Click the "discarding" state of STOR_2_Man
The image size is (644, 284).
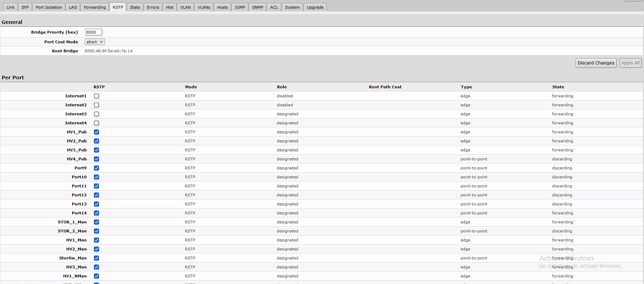[562, 231]
